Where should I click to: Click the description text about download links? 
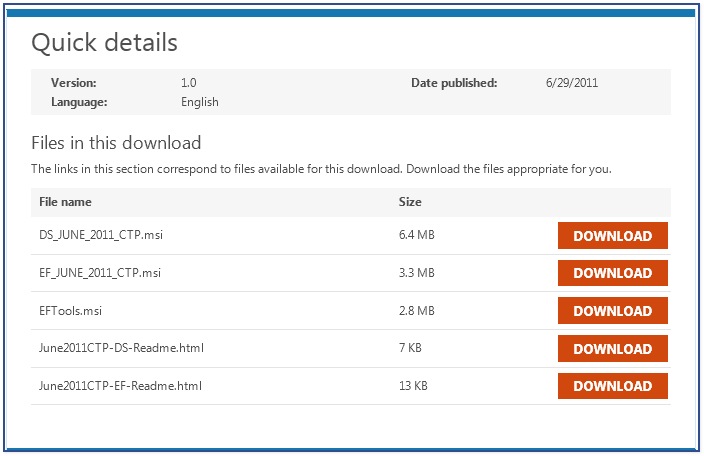point(321,169)
